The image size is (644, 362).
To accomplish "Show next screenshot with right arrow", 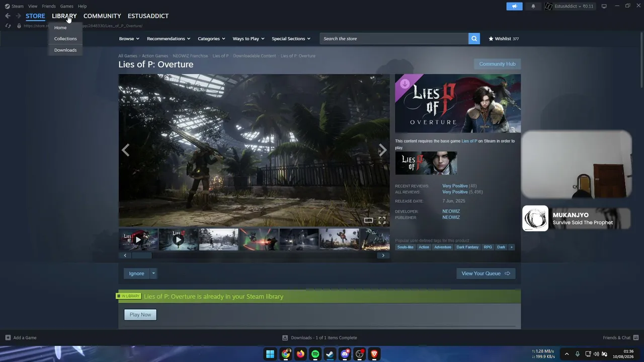I will [382, 150].
